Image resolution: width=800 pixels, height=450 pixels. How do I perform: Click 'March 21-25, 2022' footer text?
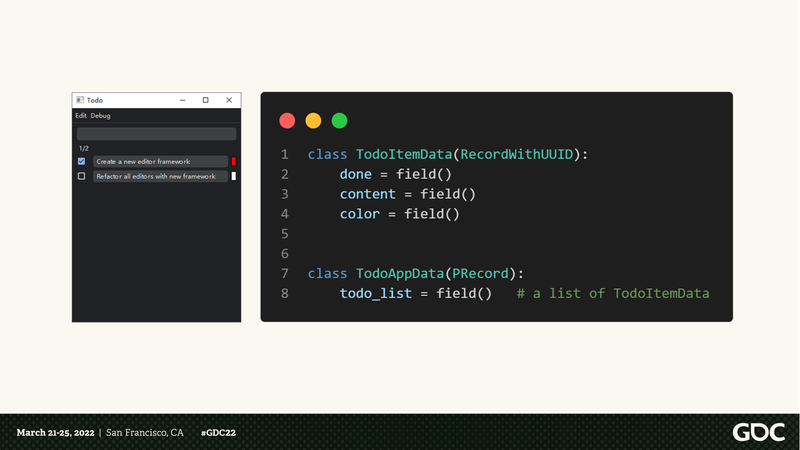coord(55,433)
